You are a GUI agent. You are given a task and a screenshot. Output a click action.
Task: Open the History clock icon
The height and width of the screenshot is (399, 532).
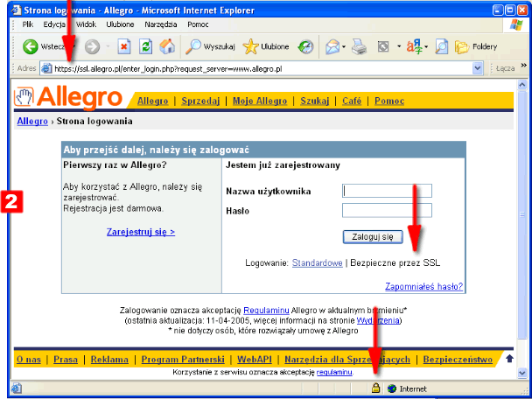pos(305,47)
